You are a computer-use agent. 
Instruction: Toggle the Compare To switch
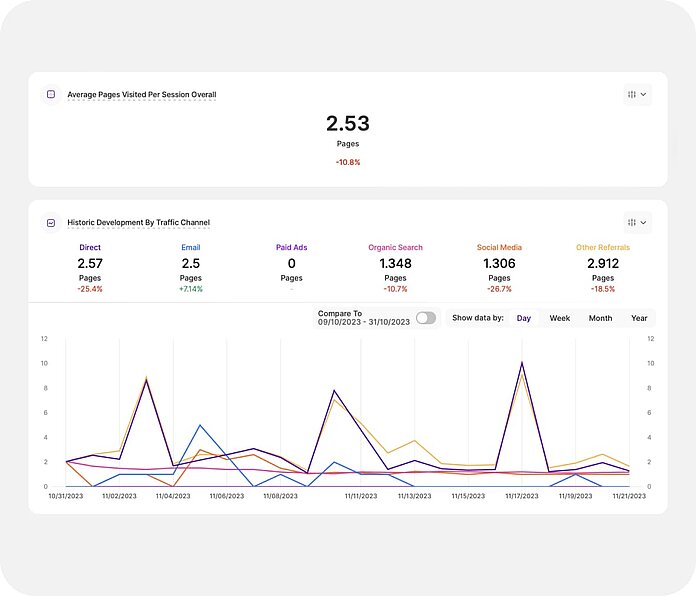(426, 318)
